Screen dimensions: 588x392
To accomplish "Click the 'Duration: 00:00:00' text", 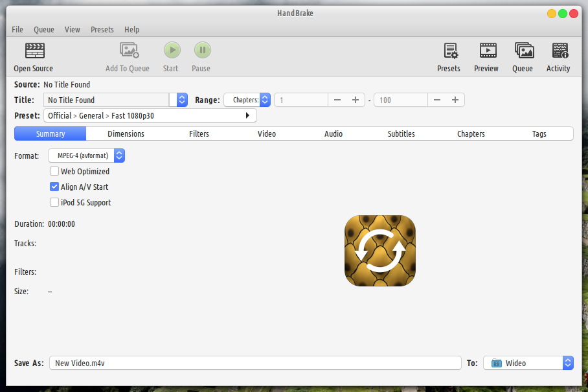I will click(45, 224).
